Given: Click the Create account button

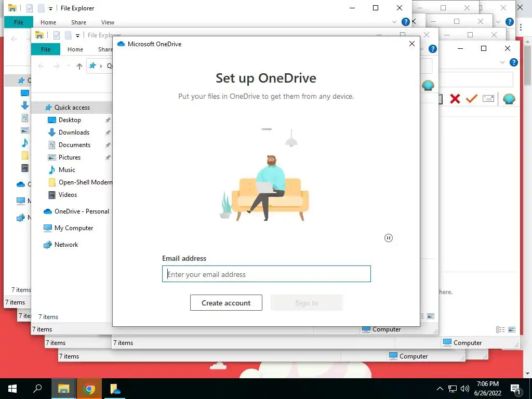Looking at the screenshot, I should (226, 303).
